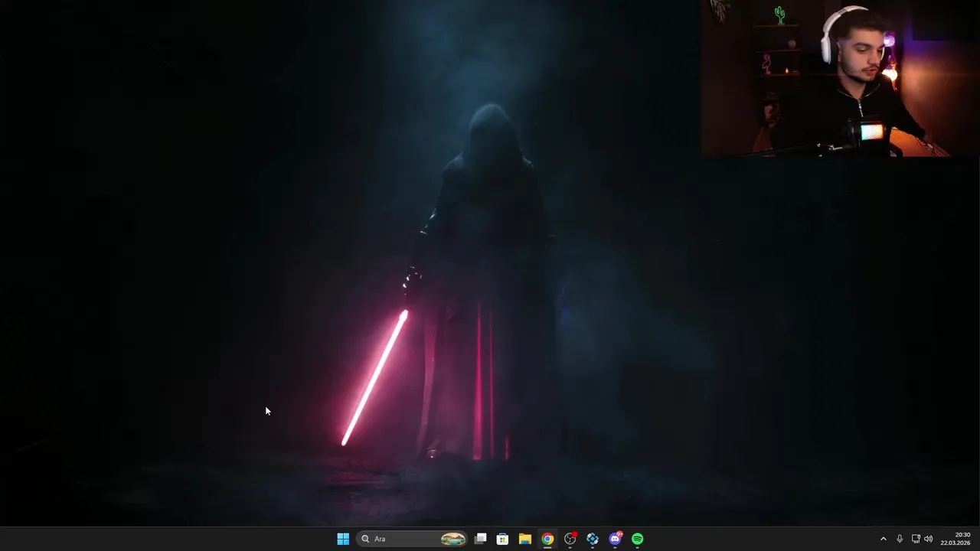The width and height of the screenshot is (980, 551).
Task: Open Task View from the taskbar
Action: pos(480,539)
